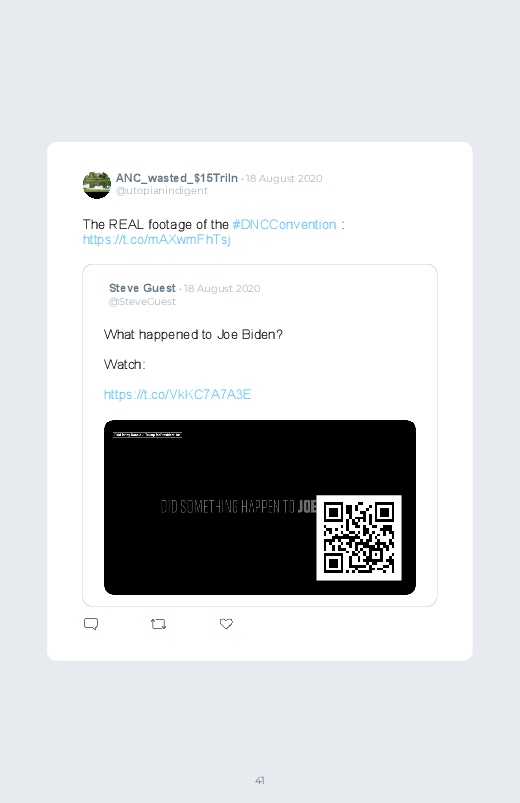520x803 pixels.
Task: Play the black video thumbnail
Action: 260,508
